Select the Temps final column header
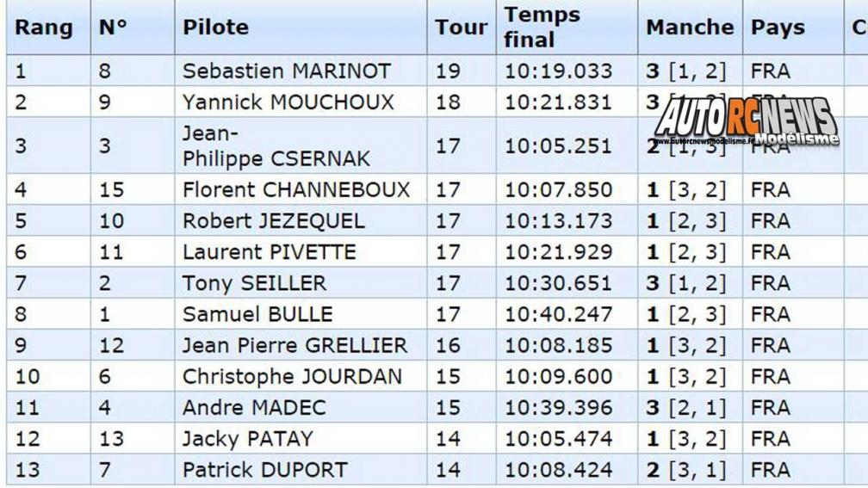 click(x=542, y=28)
